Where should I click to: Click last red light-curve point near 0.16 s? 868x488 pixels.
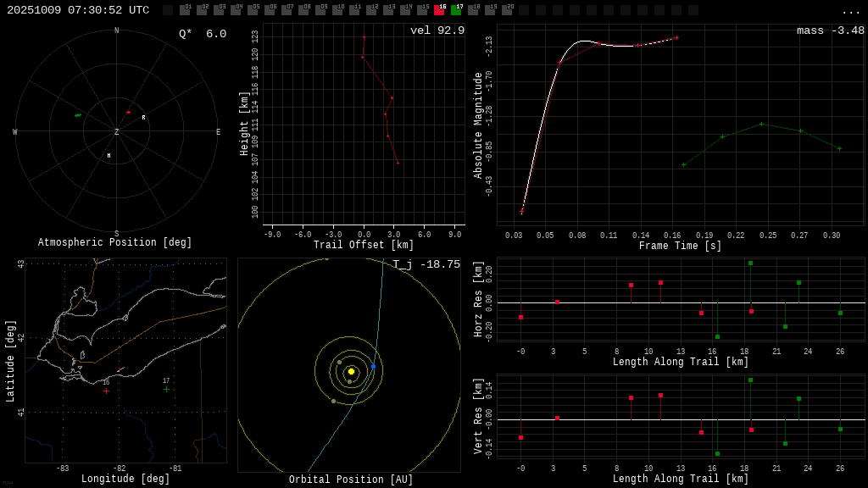[x=676, y=37]
